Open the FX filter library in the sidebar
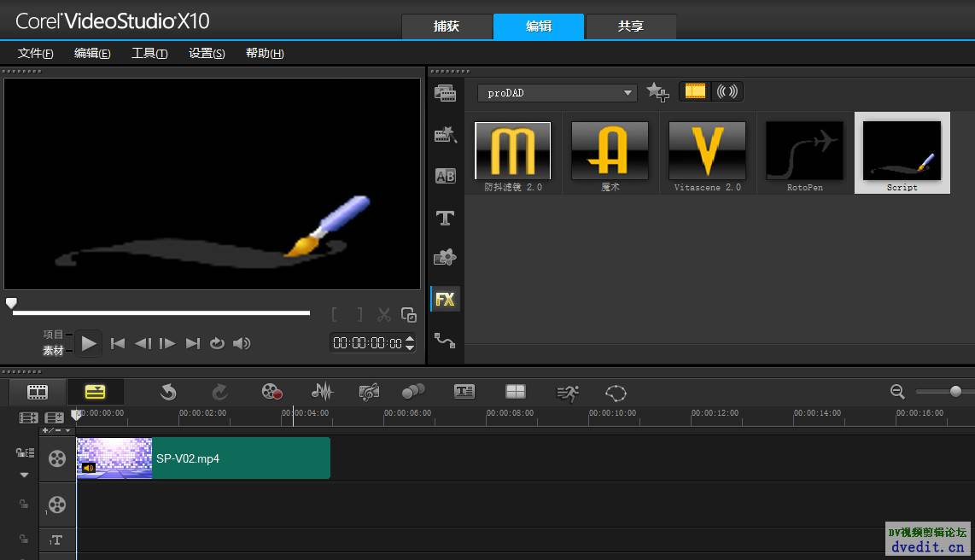 445,299
